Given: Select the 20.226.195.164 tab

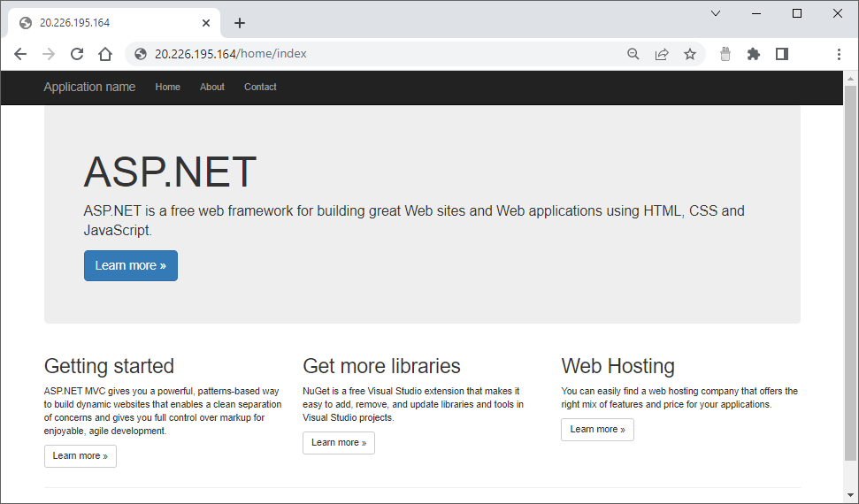Looking at the screenshot, I should point(114,23).
